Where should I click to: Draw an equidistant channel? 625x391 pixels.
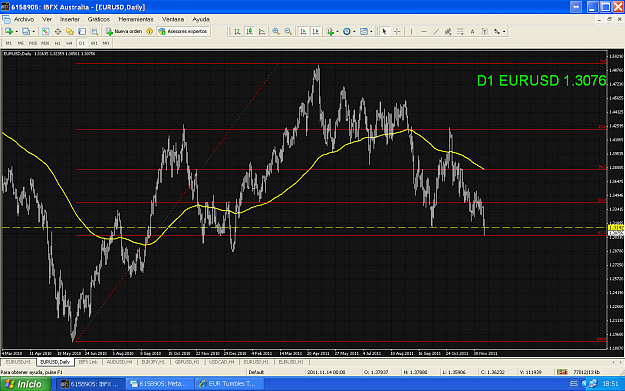(x=448, y=31)
